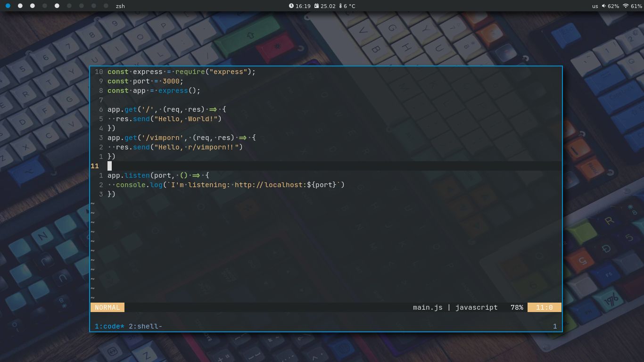Select the active blue workspace dot
Image resolution: width=644 pixels, height=362 pixels.
pos(8,6)
